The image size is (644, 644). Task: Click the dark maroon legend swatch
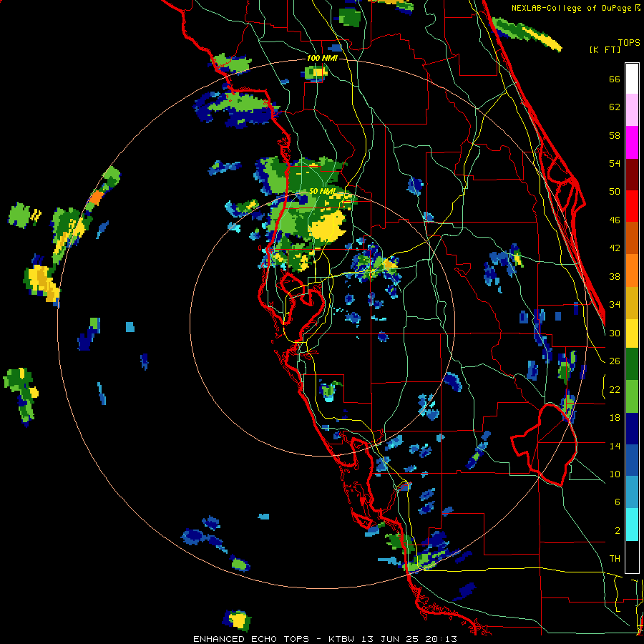pos(632,175)
